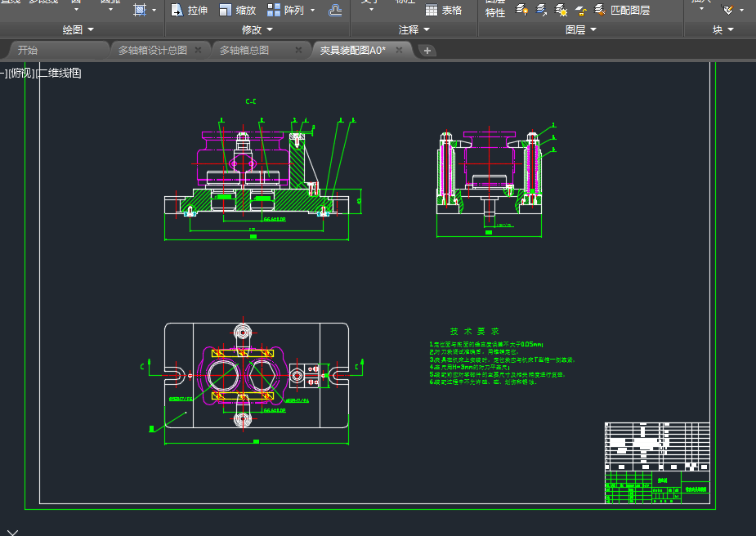Click the new tab plus icon
Screen dimensions: 756x536
pos(427,51)
